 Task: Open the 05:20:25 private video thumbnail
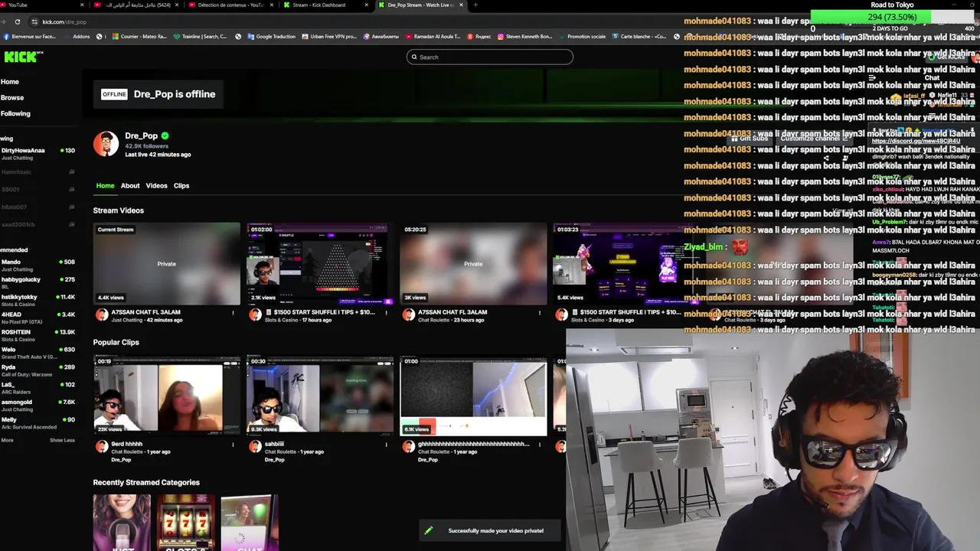(473, 264)
